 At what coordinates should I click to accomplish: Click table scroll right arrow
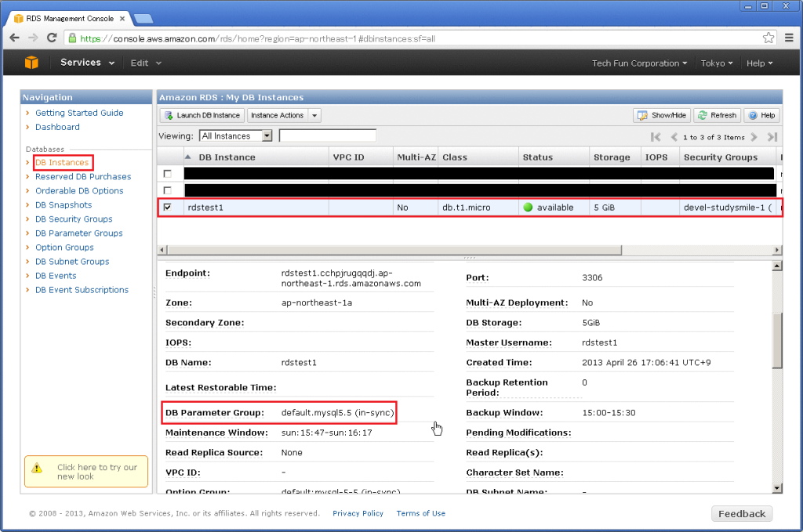[777, 250]
